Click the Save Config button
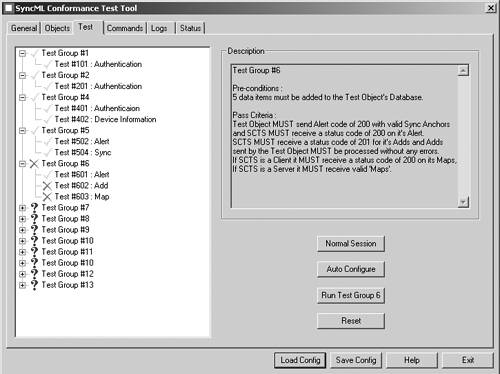 tap(356, 360)
